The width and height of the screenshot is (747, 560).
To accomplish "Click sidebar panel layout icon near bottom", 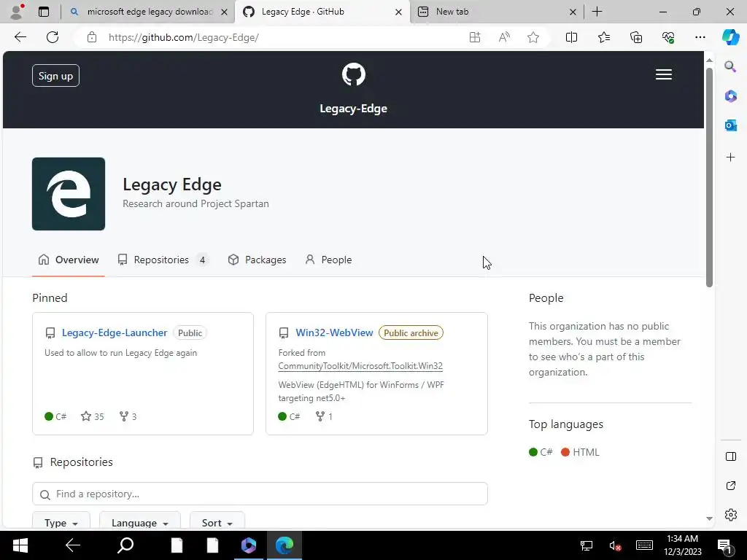I will (730, 456).
